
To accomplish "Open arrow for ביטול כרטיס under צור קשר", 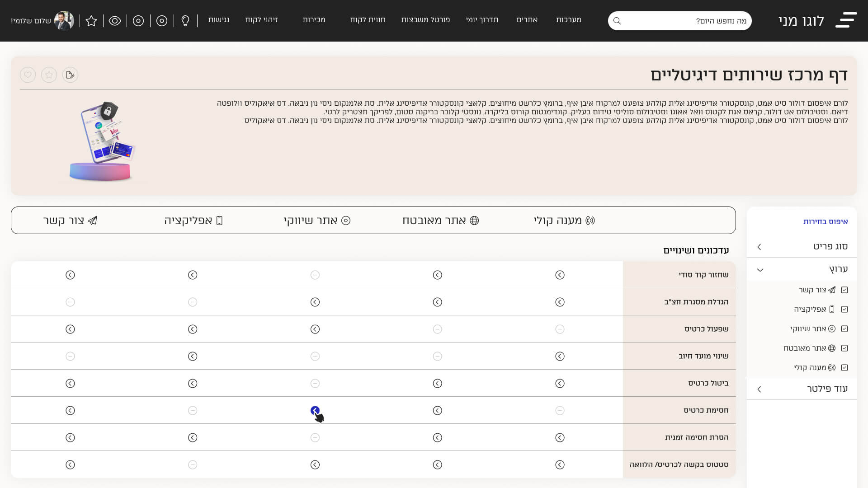I will [x=70, y=383].
